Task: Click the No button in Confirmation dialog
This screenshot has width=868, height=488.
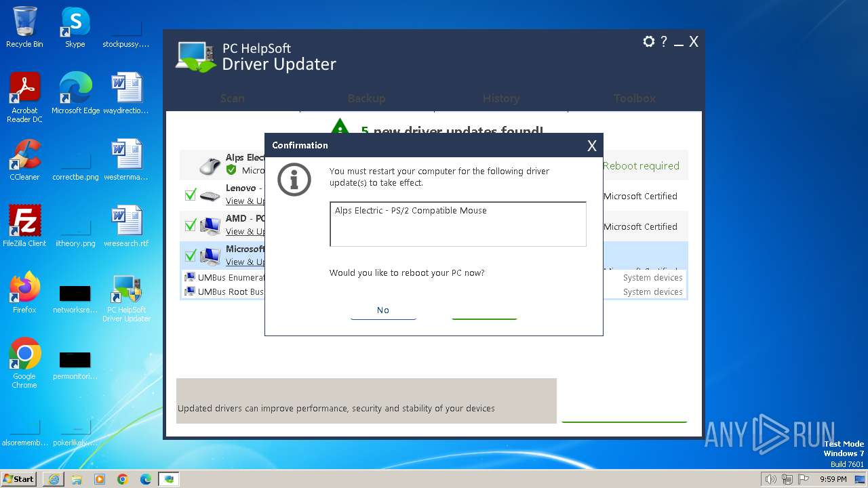Action: pyautogui.click(x=383, y=310)
